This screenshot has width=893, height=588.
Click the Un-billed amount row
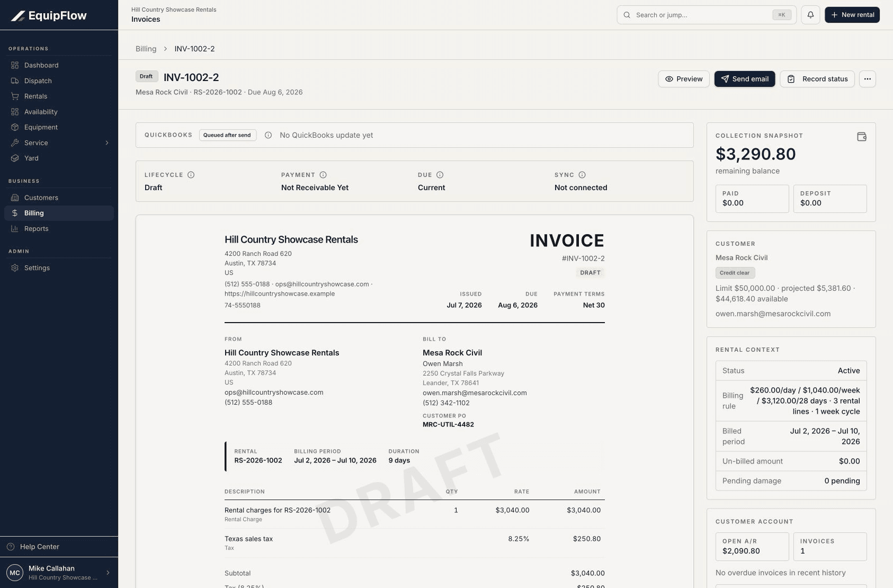click(x=791, y=461)
